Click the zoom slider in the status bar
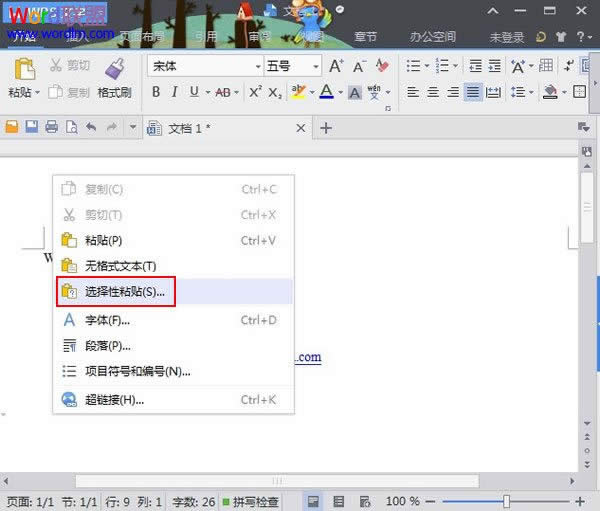 click(x=507, y=501)
